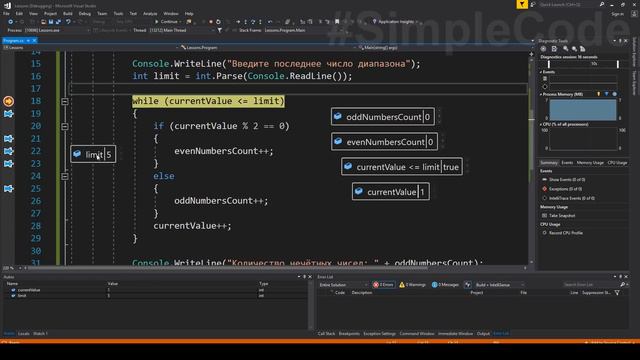The width and height of the screenshot is (640, 360).
Task: Click the current statement arrow on line 18
Action: click(8, 101)
